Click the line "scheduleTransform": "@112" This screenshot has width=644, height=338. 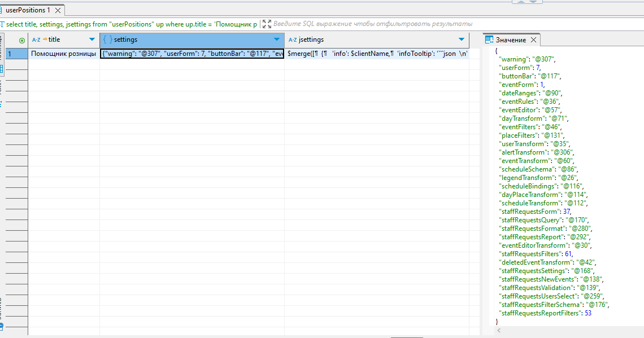coord(543,203)
